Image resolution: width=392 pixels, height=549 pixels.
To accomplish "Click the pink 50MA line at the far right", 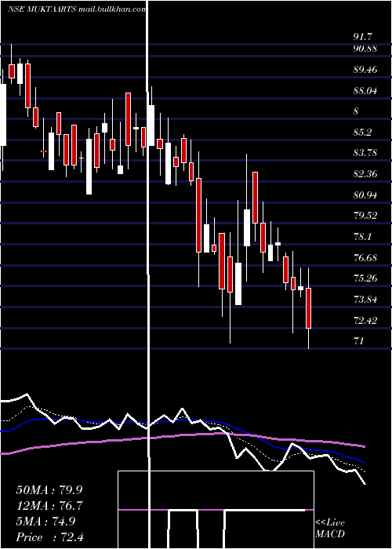I will (362, 445).
